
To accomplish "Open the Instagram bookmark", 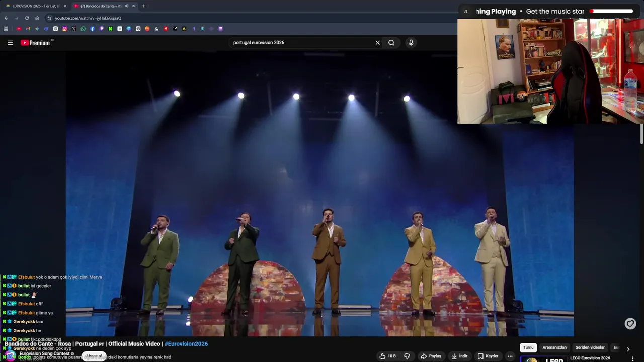I will 64,29.
